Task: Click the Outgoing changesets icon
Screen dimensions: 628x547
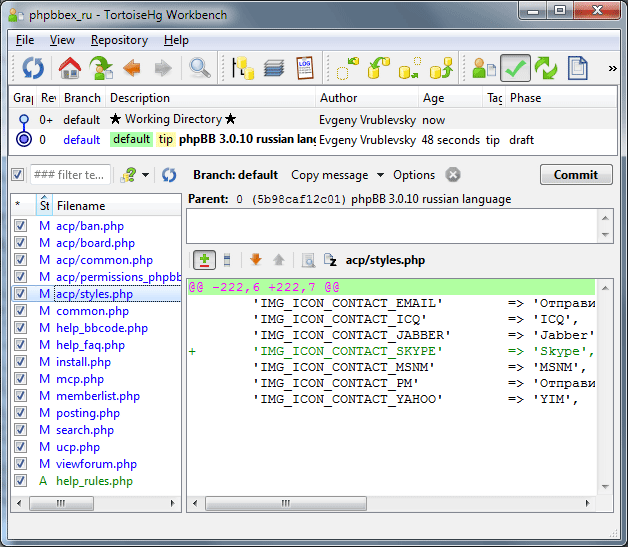Action: coord(409,68)
